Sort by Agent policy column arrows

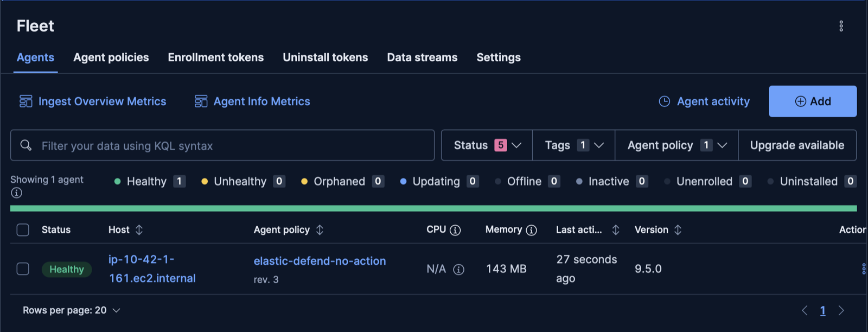320,230
